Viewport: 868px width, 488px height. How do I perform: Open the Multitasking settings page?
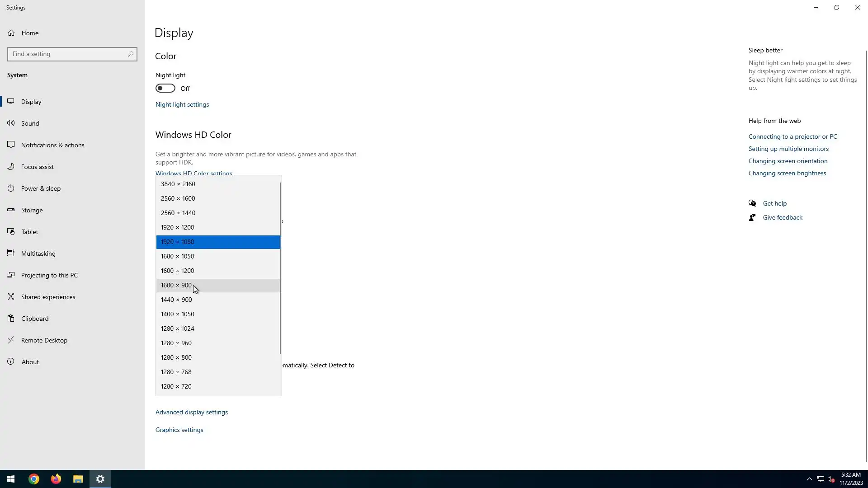pos(38,253)
